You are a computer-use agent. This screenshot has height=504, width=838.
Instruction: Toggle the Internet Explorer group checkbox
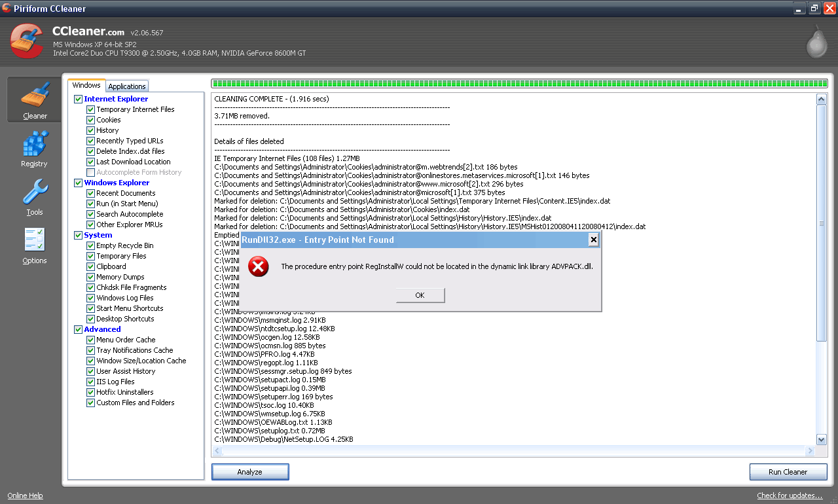79,99
